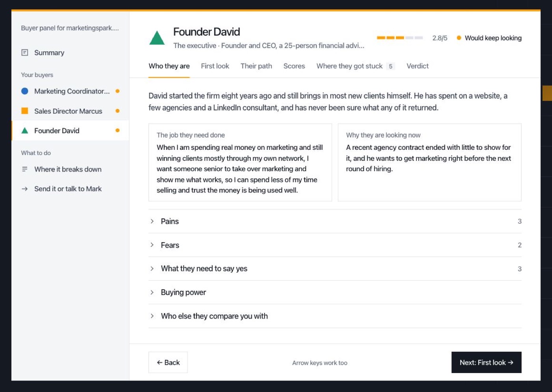Click the Pains count number 3
This screenshot has width=552, height=392.
(x=520, y=221)
